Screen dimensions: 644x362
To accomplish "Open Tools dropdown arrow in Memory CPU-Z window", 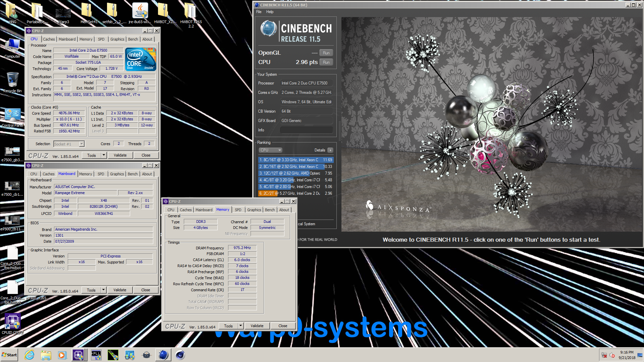I will tap(241, 326).
